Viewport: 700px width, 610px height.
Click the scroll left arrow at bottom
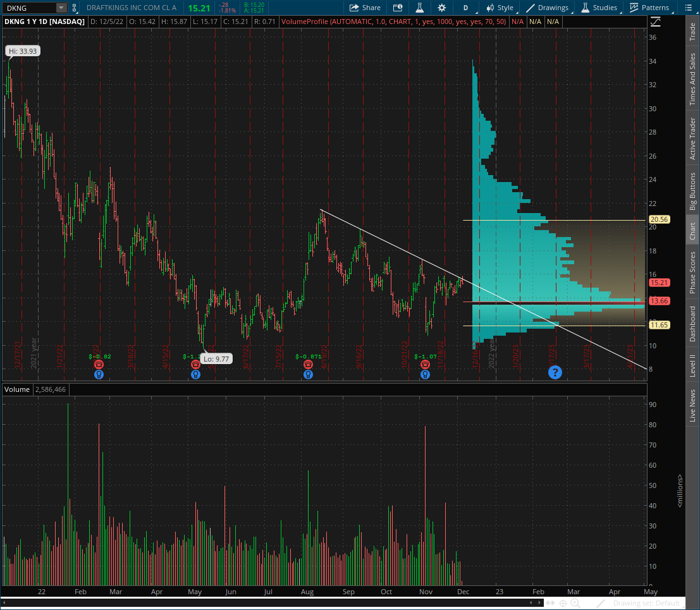tap(531, 603)
